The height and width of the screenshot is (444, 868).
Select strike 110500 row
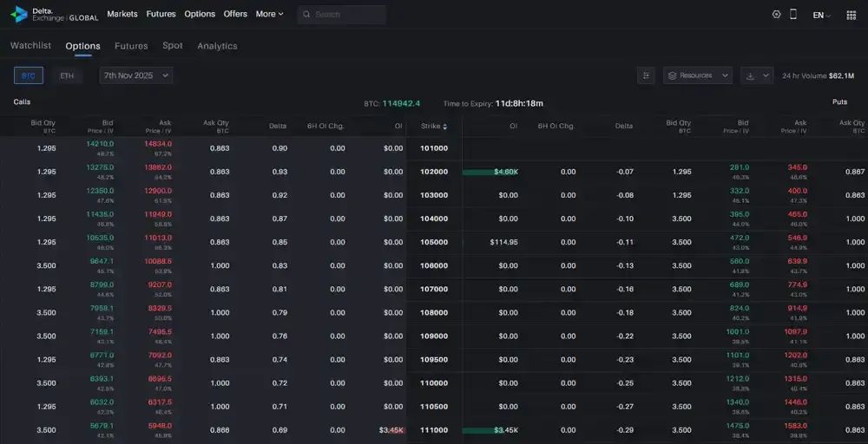[x=434, y=407]
